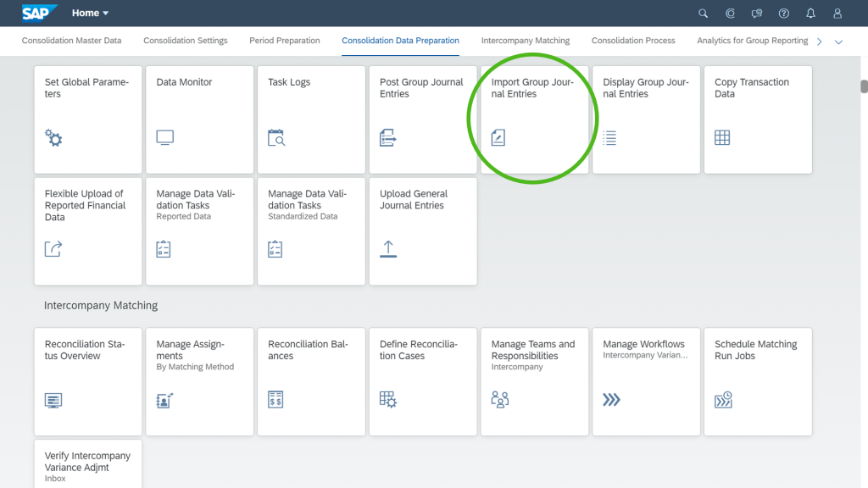
Task: Click 'Display Group Journal Entries' title text
Action: [645, 88]
